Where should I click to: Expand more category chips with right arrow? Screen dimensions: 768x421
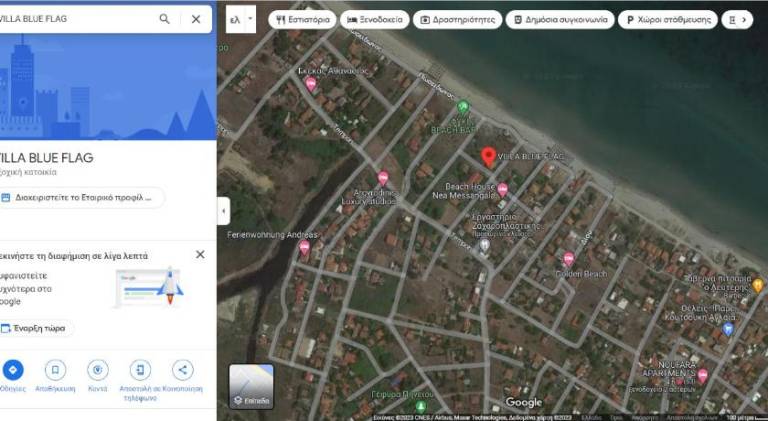[x=744, y=20]
